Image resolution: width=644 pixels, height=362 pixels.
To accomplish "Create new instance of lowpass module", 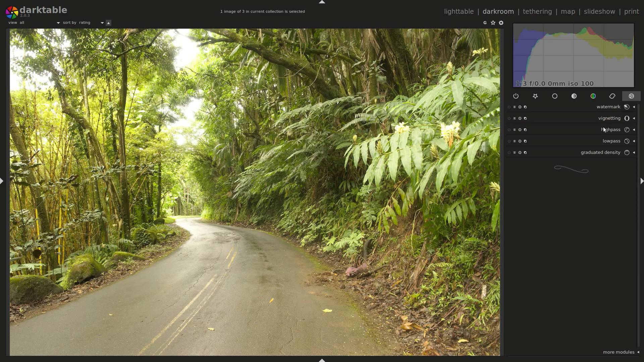I will point(525,141).
